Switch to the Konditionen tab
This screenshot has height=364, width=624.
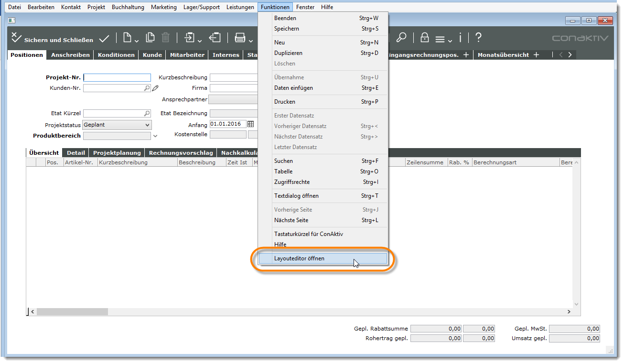[x=116, y=55]
